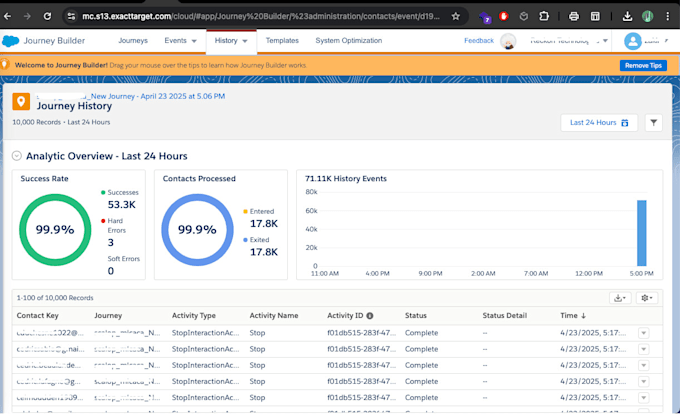Click the browser address bar URL
Screen dimensions: 680x414
pyautogui.click(x=260, y=16)
